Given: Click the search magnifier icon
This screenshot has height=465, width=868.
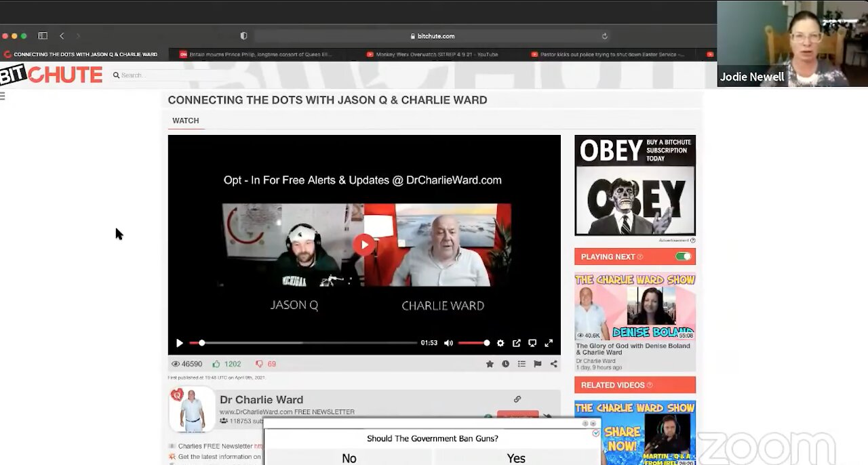Looking at the screenshot, I should 116,75.
